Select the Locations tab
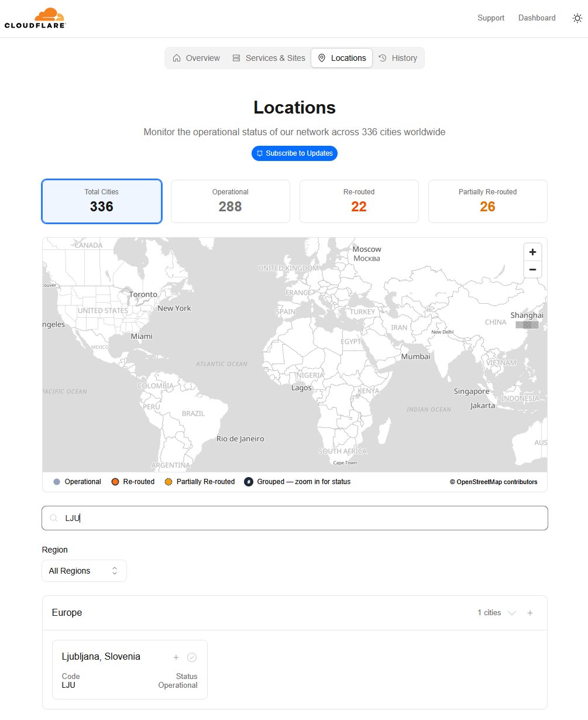 [x=342, y=58]
